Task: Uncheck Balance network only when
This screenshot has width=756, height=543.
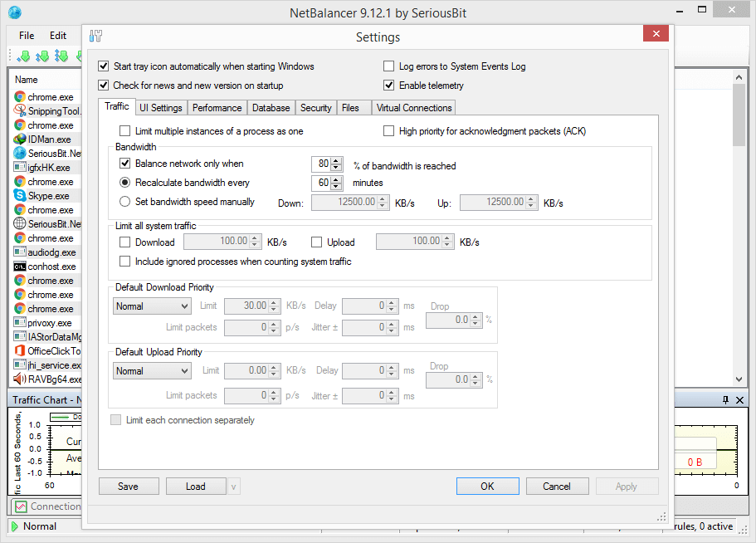Action: click(124, 163)
